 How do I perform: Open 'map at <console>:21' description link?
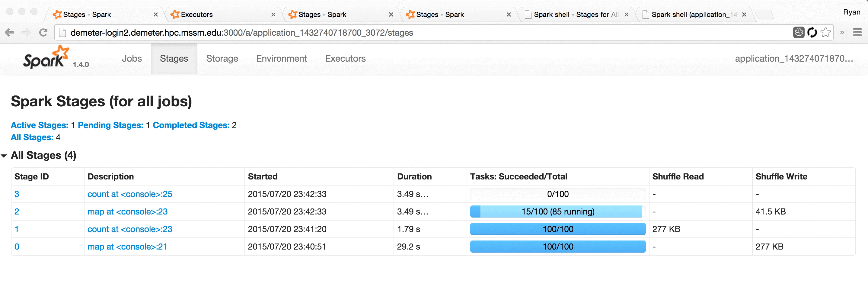tap(127, 247)
